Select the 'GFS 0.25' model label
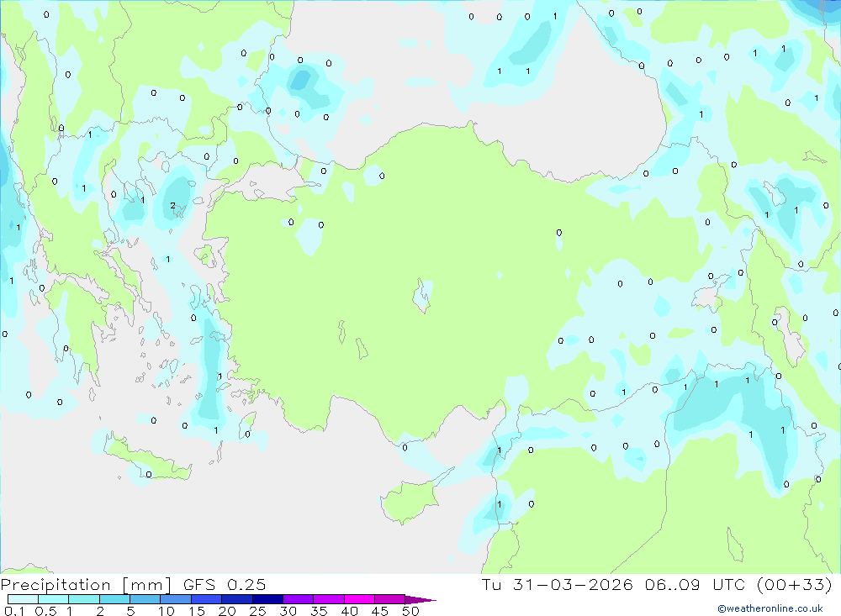Screen dimensions: 841x616 [225, 584]
